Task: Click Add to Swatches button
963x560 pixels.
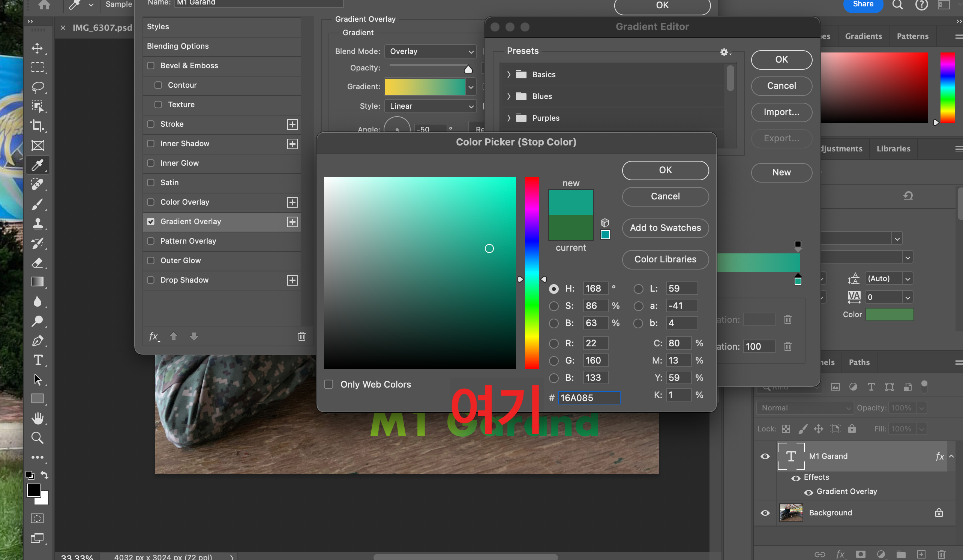Action: point(665,228)
